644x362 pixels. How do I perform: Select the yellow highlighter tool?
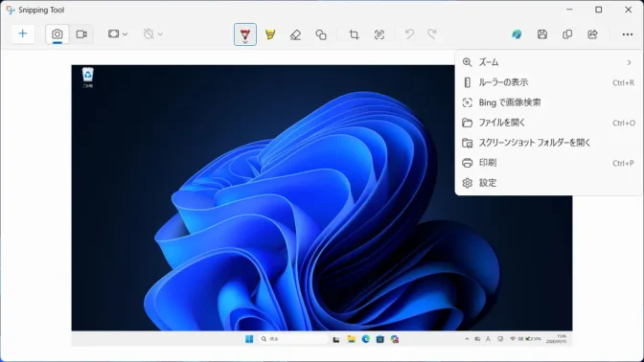270,34
